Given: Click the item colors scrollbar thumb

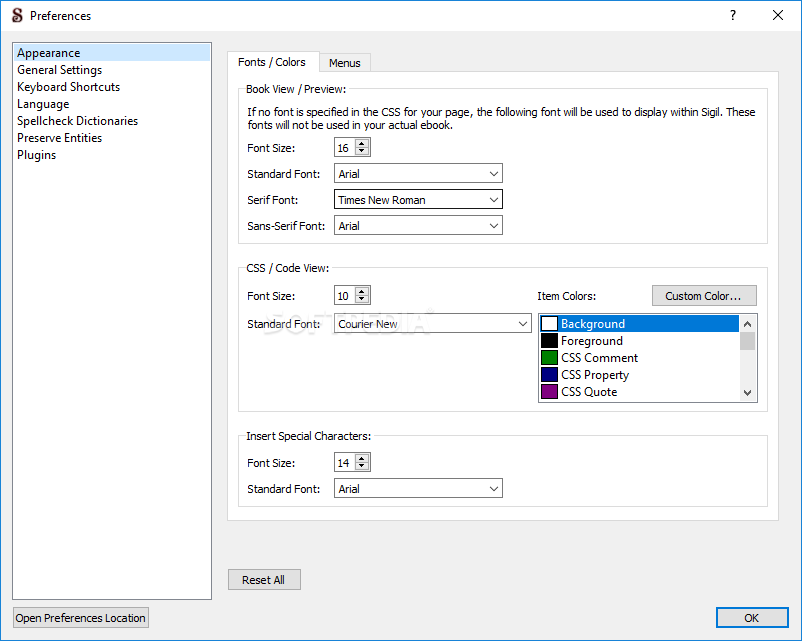Looking at the screenshot, I should click(747, 341).
